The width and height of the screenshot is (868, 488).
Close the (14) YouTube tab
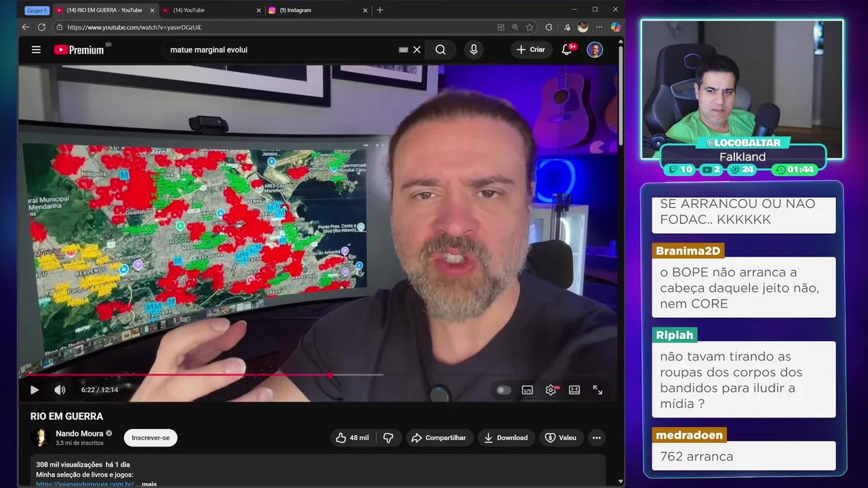(258, 10)
